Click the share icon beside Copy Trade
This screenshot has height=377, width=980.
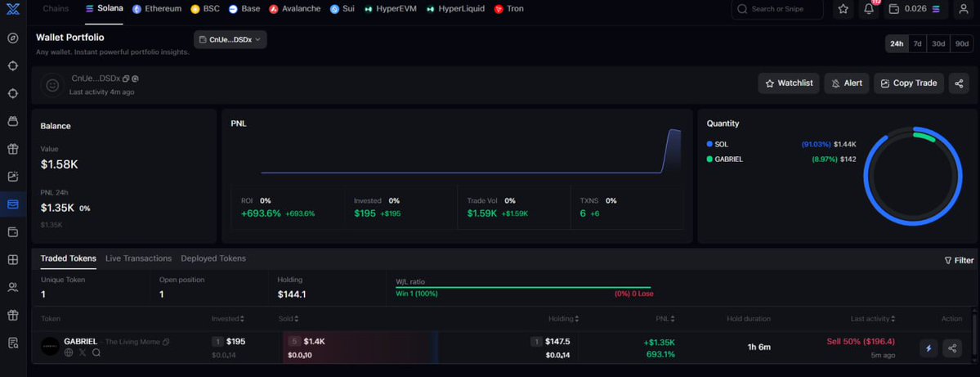(959, 83)
